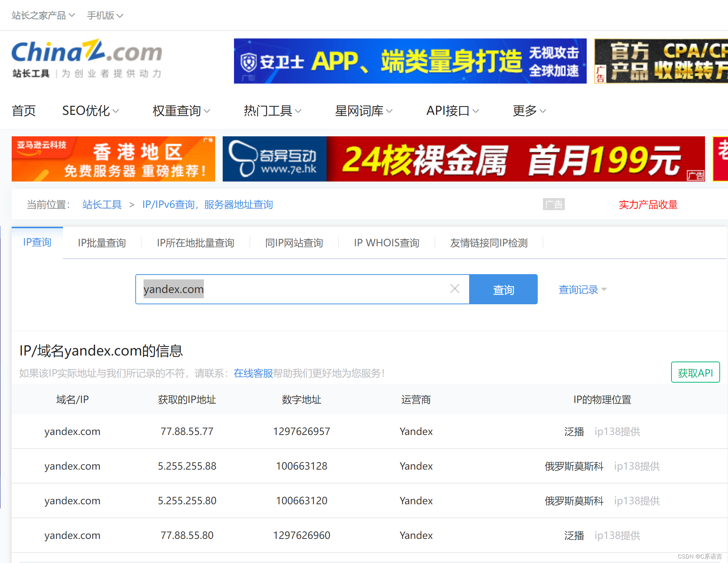Click the 运营商 column header
This screenshot has width=728, height=563.
(416, 400)
